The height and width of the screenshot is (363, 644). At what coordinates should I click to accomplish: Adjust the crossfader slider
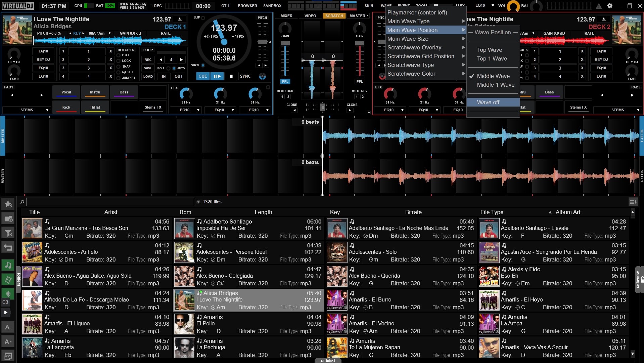322,107
